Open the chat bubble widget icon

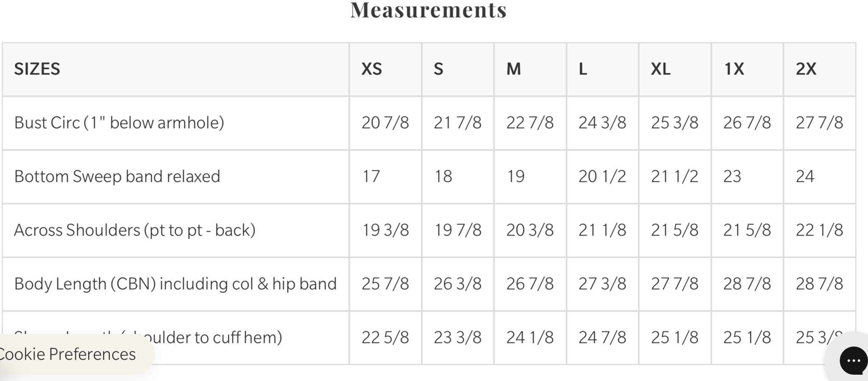pyautogui.click(x=853, y=360)
